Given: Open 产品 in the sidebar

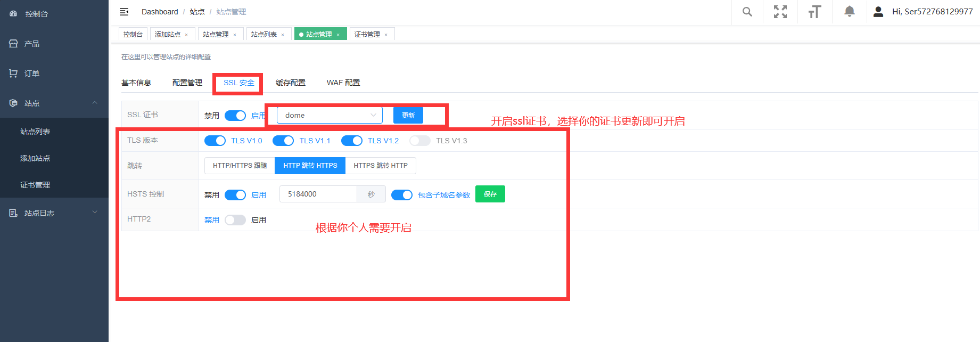Looking at the screenshot, I should click(32, 44).
